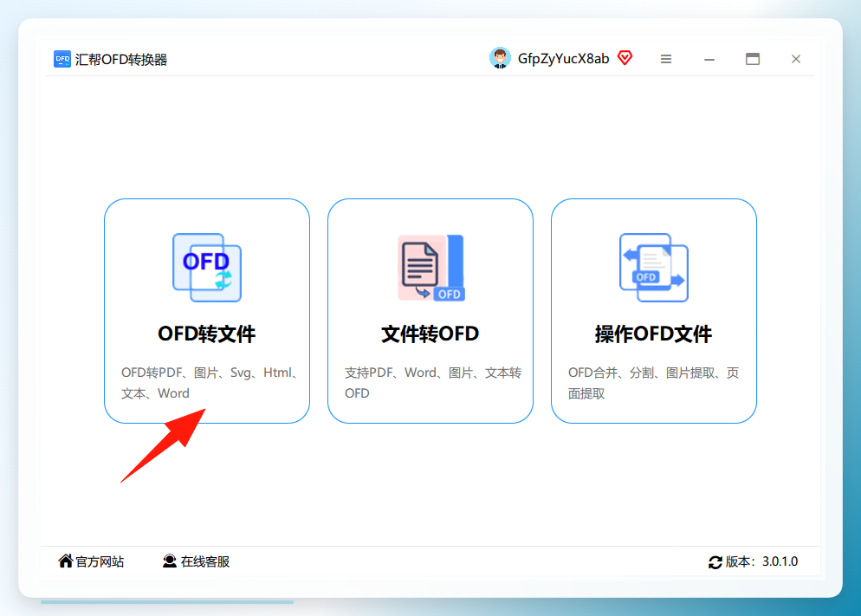Screen dimensions: 861x616
Task: Minimize the application window
Action: (709, 59)
